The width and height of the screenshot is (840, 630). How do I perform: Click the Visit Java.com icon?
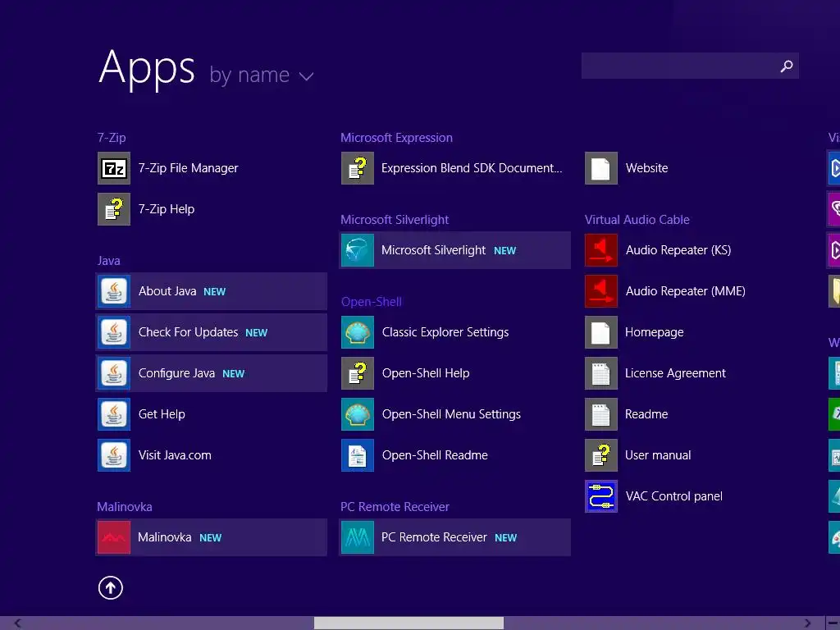(x=113, y=455)
